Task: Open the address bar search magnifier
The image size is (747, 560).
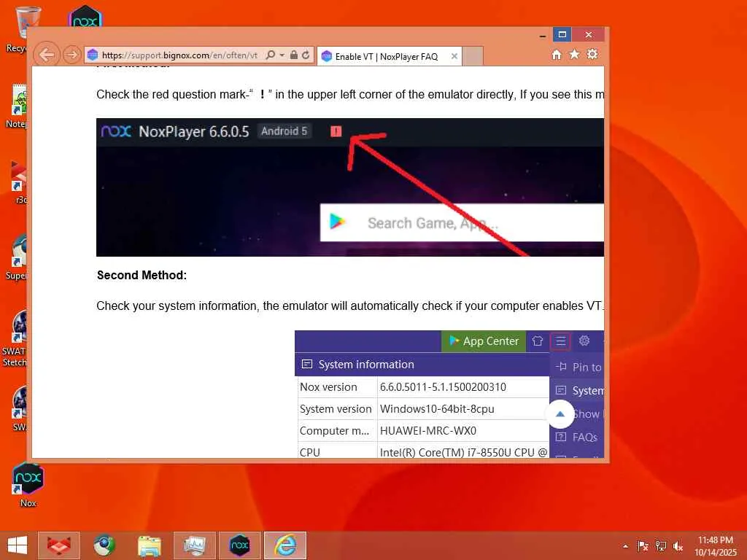Action: click(271, 55)
